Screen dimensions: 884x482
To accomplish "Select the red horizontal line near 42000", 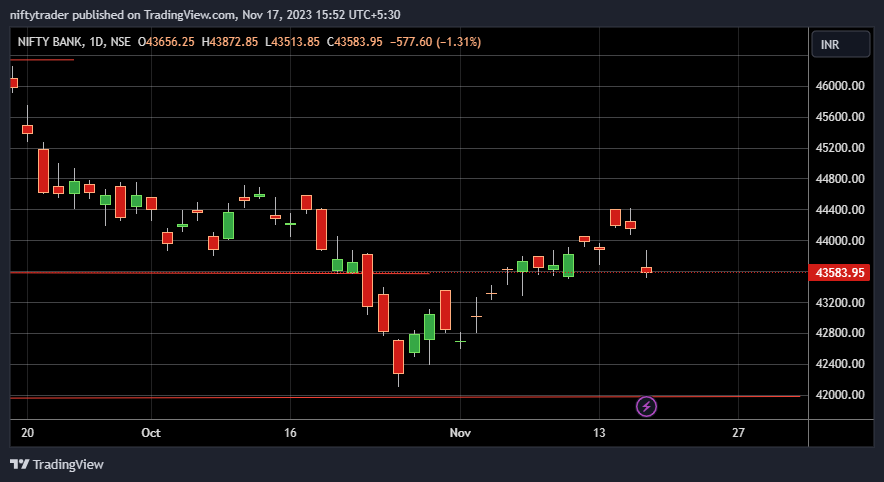I will pos(405,397).
